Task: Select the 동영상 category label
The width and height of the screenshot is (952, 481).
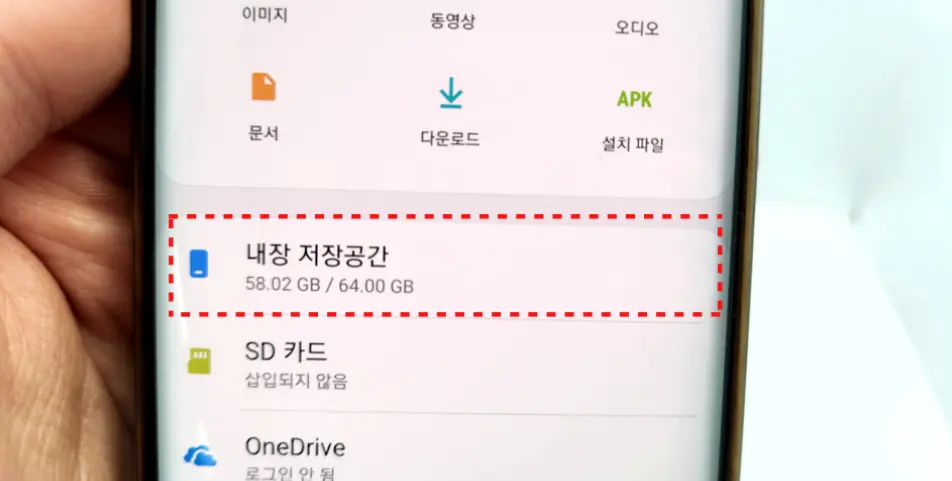Action: tap(452, 21)
